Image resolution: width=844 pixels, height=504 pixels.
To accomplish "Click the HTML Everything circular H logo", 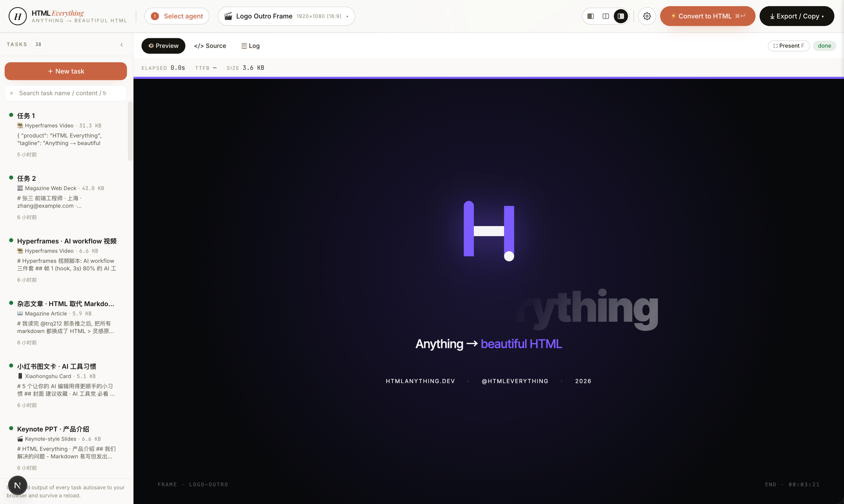I will tap(17, 16).
